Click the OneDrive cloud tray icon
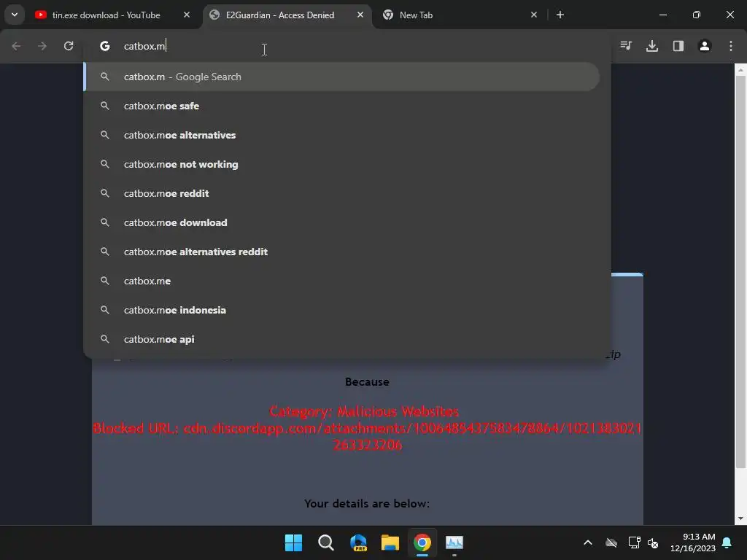 click(611, 542)
